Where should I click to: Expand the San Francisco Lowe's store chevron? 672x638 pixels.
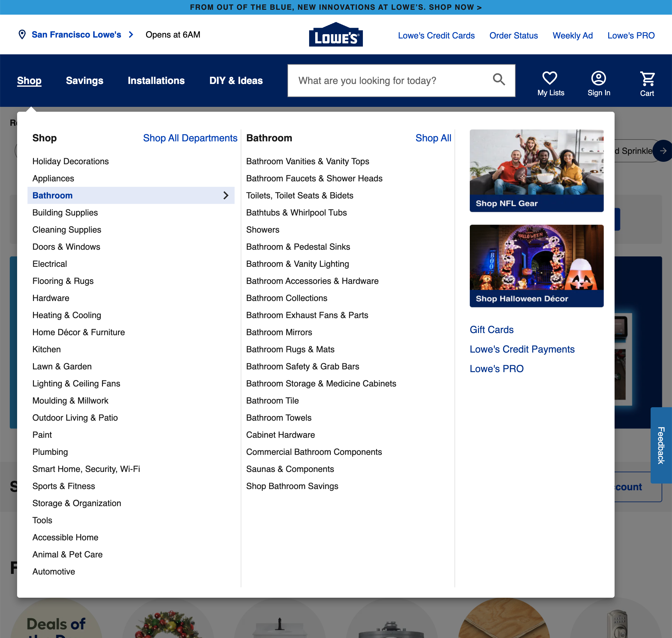tap(131, 34)
